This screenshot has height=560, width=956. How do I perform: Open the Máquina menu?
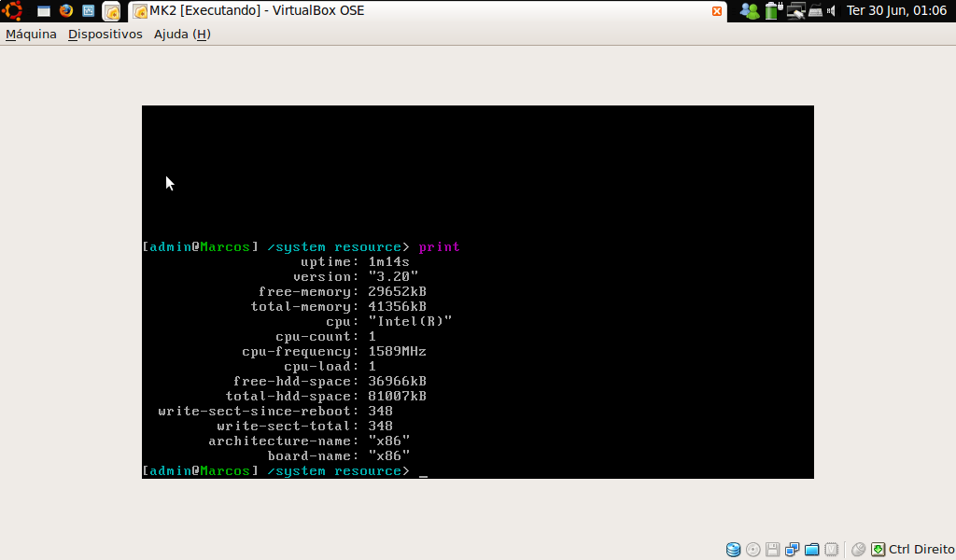31,35
